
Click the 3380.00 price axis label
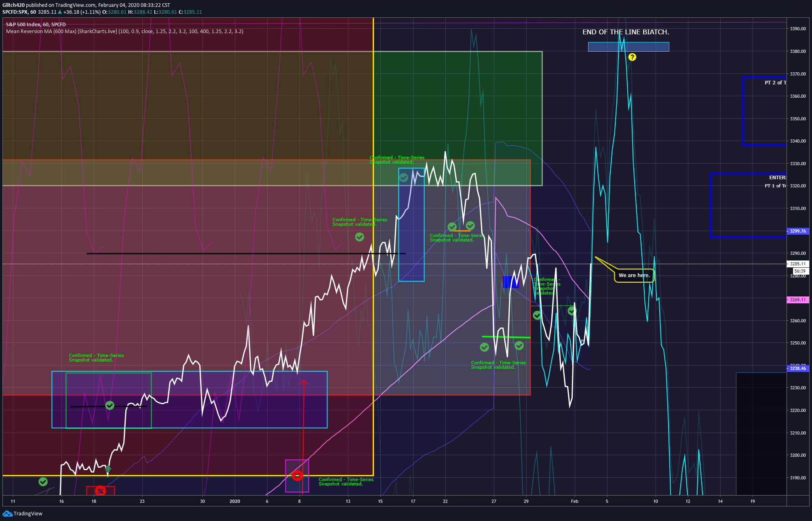tap(798, 51)
